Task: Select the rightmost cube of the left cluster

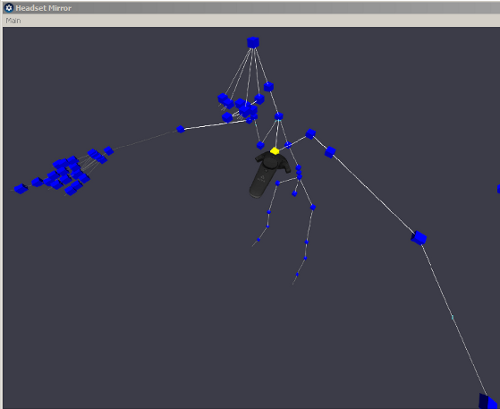Action: [x=108, y=151]
